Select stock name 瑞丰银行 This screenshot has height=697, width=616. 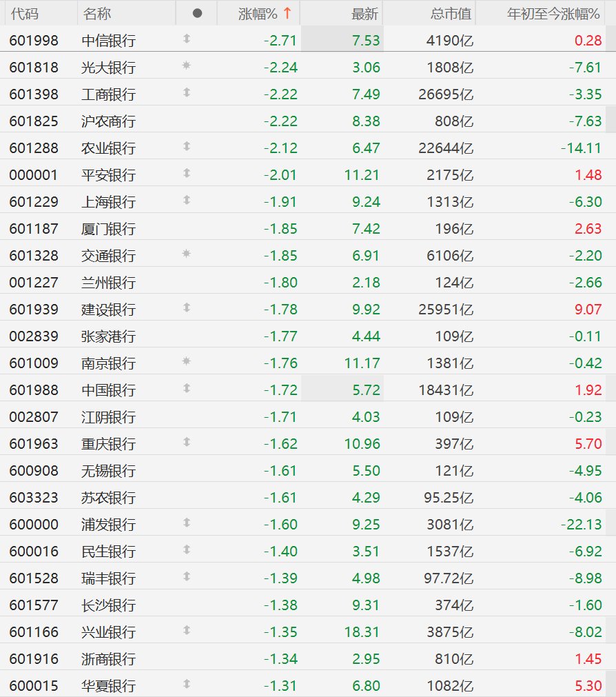[108, 578]
